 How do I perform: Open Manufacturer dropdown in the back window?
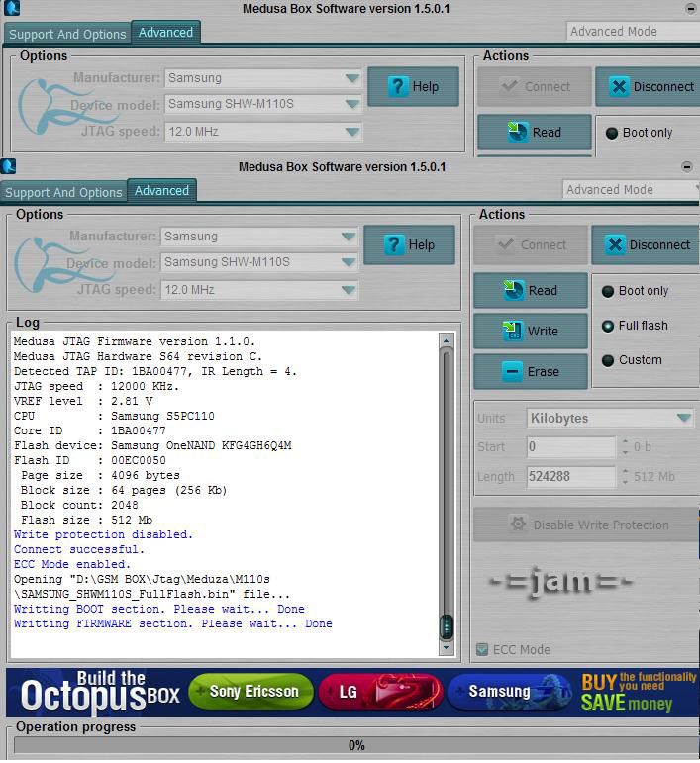263,79
